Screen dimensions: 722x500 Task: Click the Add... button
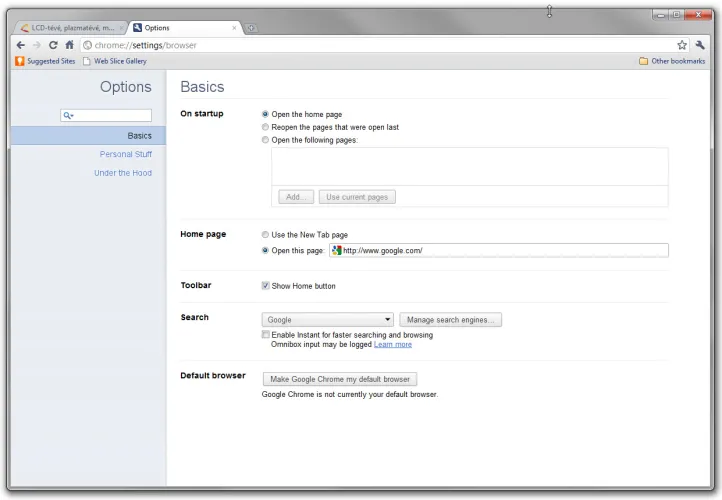coord(296,197)
